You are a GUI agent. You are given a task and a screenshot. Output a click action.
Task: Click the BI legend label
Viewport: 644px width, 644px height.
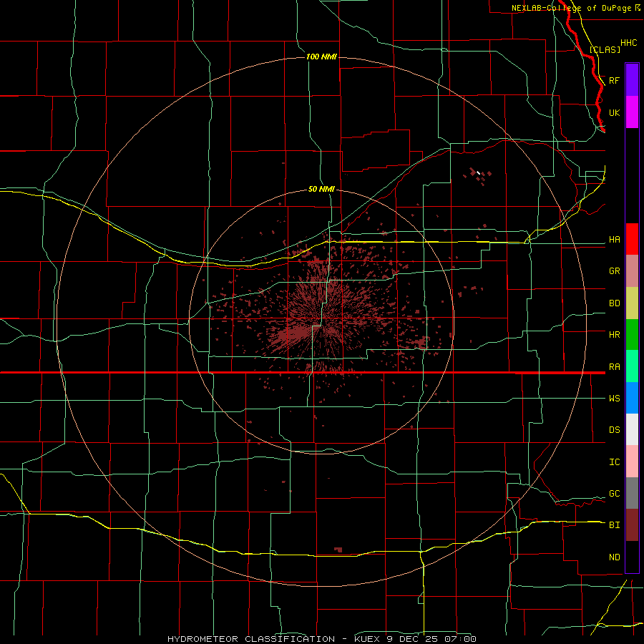[x=614, y=525]
